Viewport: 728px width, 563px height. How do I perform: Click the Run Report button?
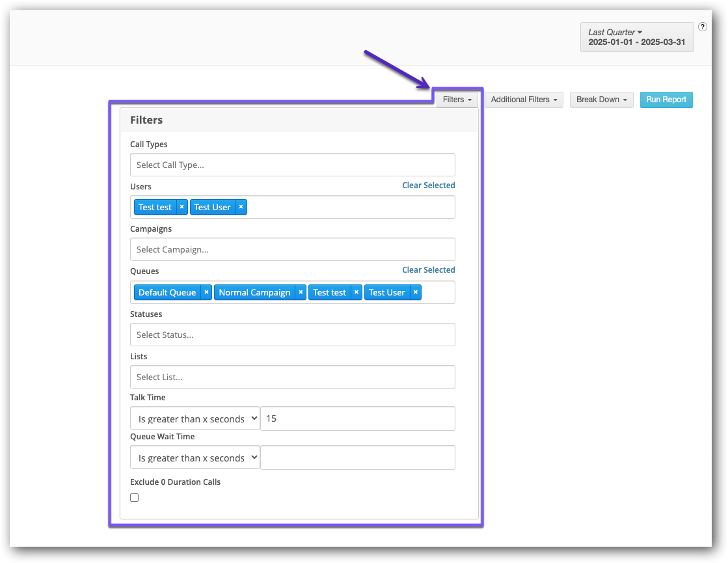[x=666, y=100]
